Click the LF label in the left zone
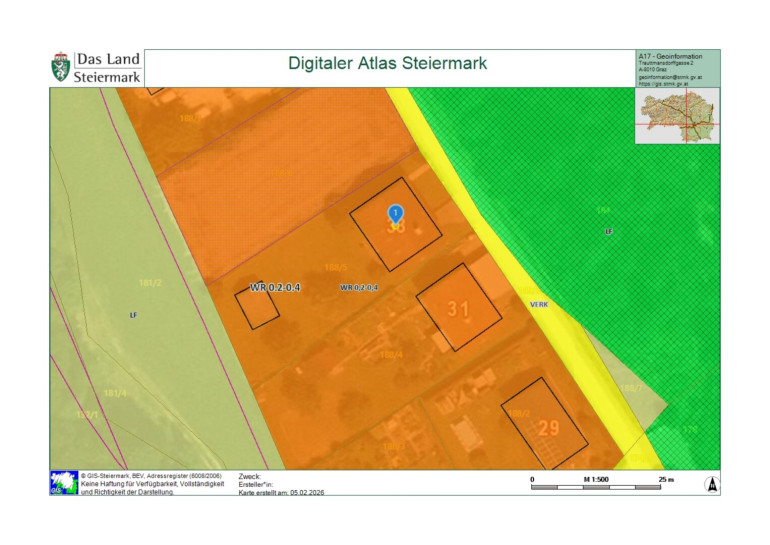Image resolution: width=770 pixels, height=545 pixels. pos(132,315)
